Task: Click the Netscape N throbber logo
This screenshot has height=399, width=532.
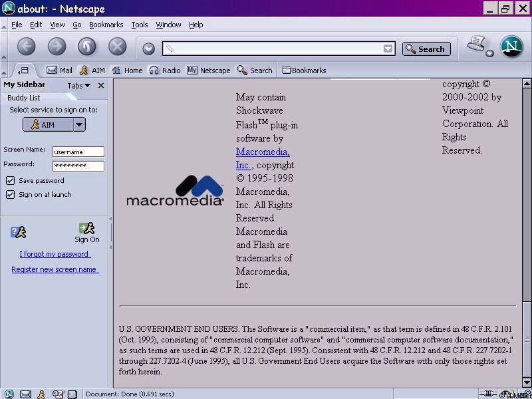Action: 511,47
